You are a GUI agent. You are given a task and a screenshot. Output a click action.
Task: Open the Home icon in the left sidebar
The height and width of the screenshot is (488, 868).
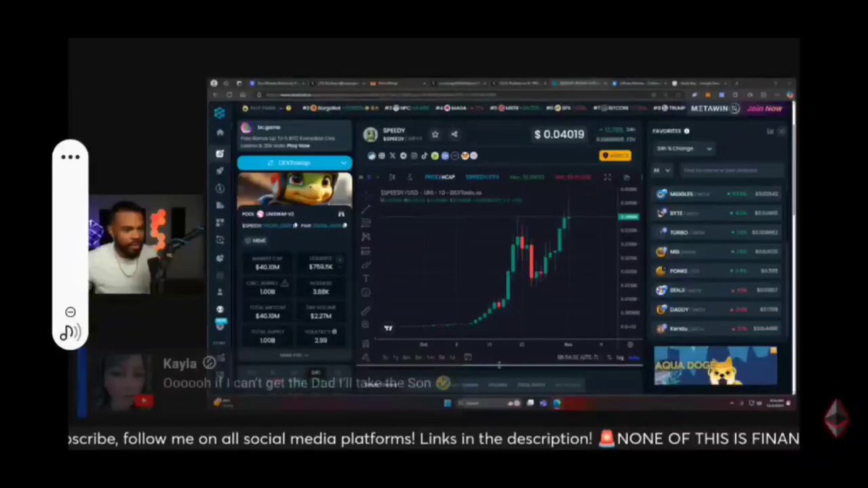pos(220,133)
